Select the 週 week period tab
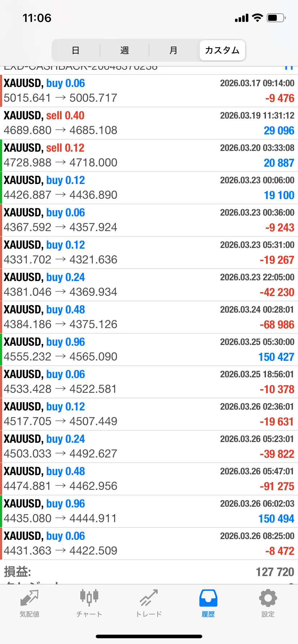The width and height of the screenshot is (298, 644). pyautogui.click(x=125, y=50)
